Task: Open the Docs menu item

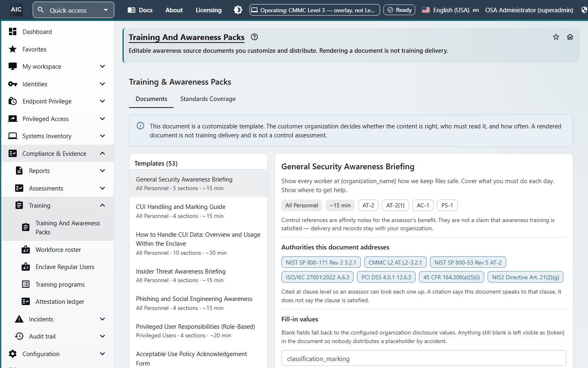Action: pyautogui.click(x=140, y=10)
